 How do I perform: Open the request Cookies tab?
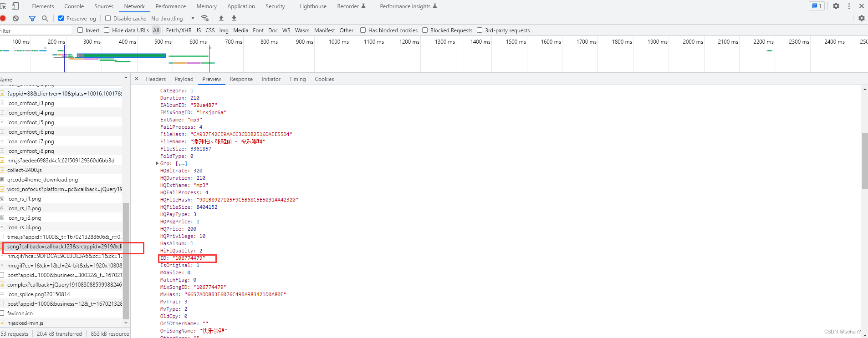tap(324, 79)
